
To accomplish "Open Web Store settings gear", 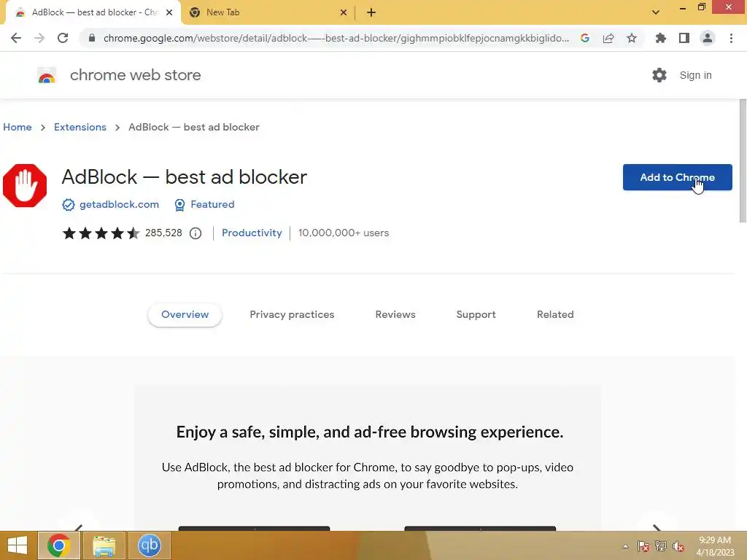I will click(659, 75).
